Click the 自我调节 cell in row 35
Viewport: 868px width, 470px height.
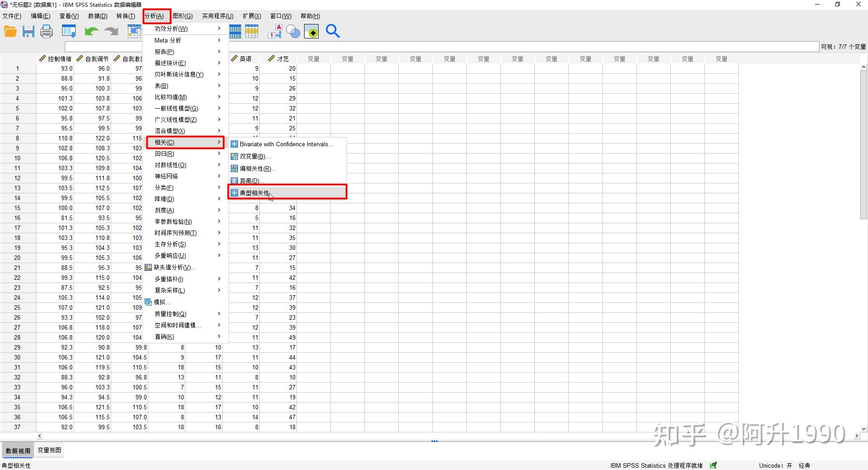point(92,407)
